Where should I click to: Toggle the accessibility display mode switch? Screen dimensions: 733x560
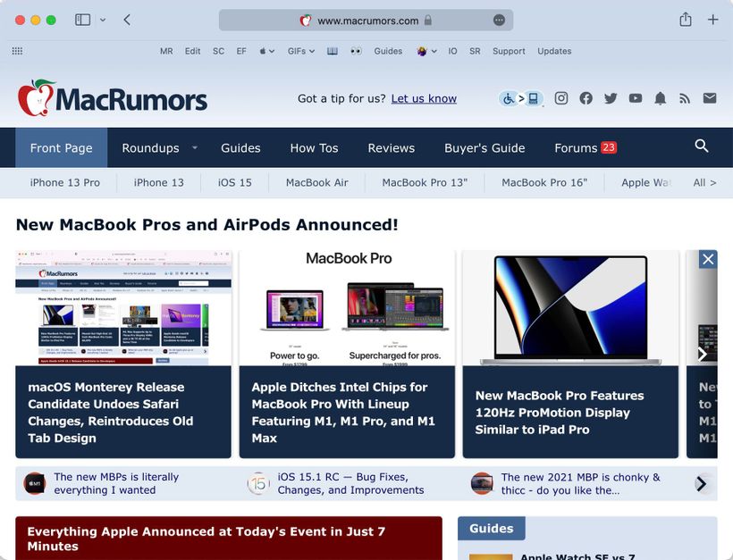click(521, 98)
